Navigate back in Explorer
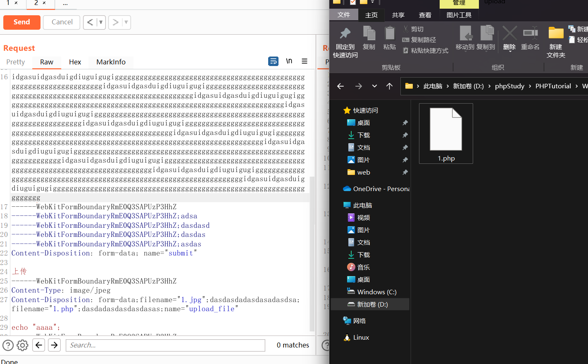Viewport: 588px width, 364px height. (340, 86)
